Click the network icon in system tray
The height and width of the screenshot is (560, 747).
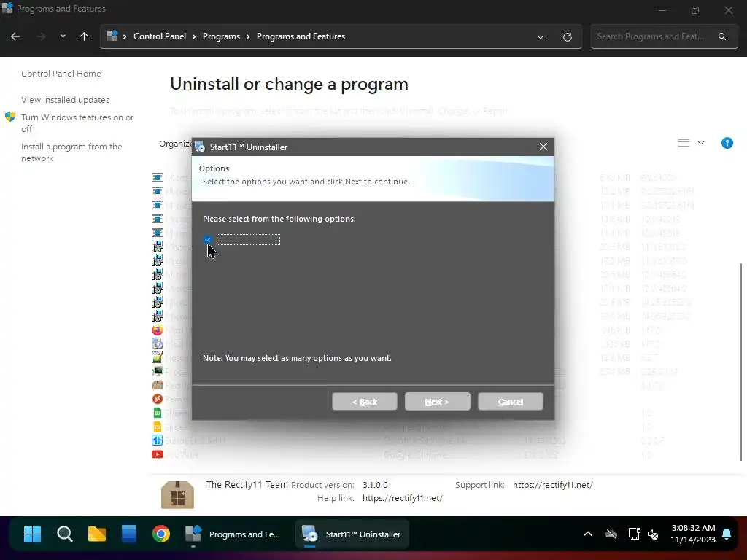click(634, 534)
